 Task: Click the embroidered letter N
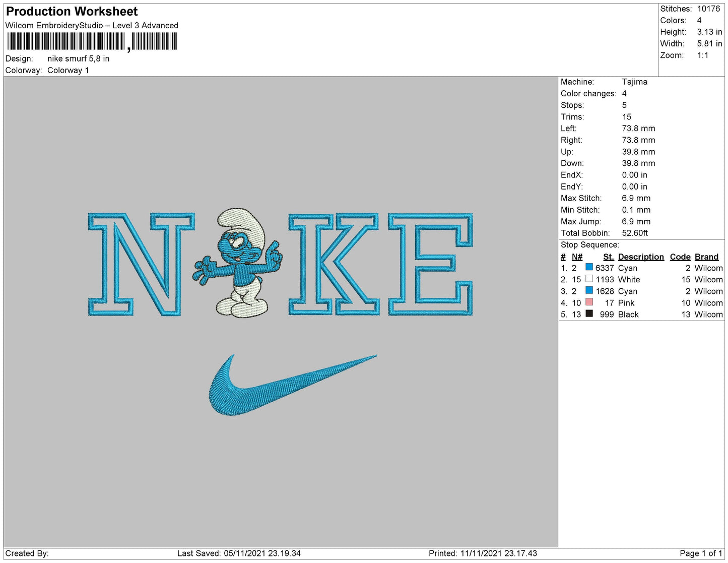[x=141, y=265]
